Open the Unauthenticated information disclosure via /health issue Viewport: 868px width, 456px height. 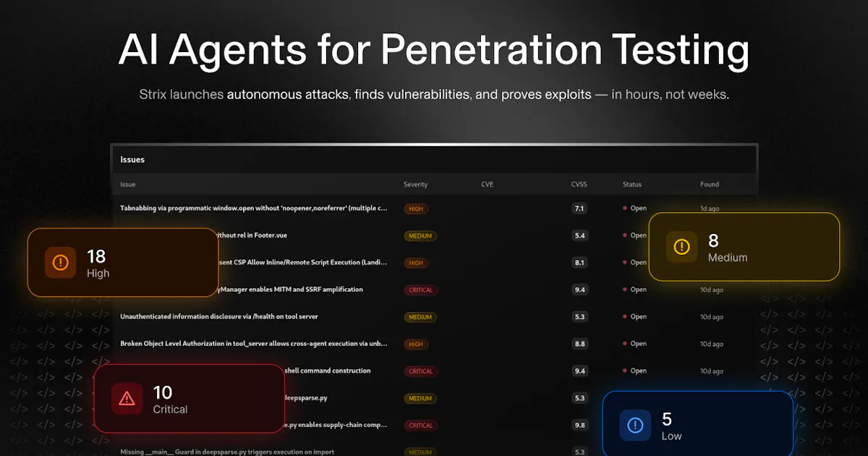click(x=219, y=316)
